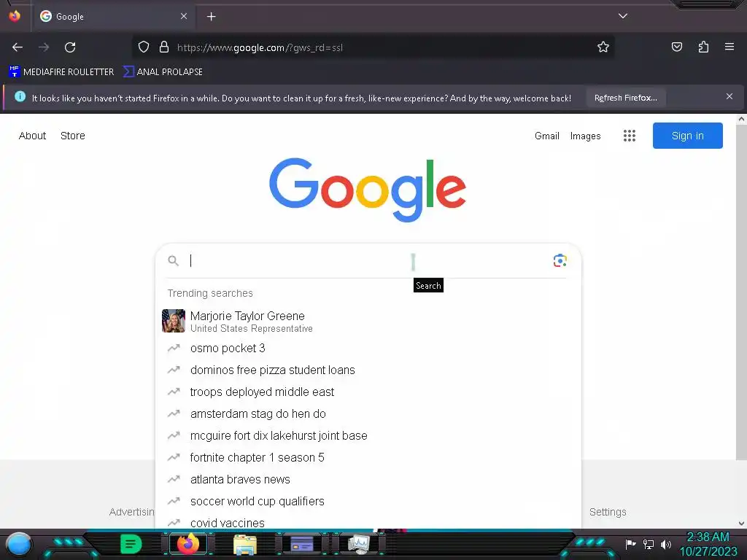Select 'fortnite chapter 1 season 5' suggestion
The height and width of the screenshot is (560, 747).
click(x=368, y=458)
